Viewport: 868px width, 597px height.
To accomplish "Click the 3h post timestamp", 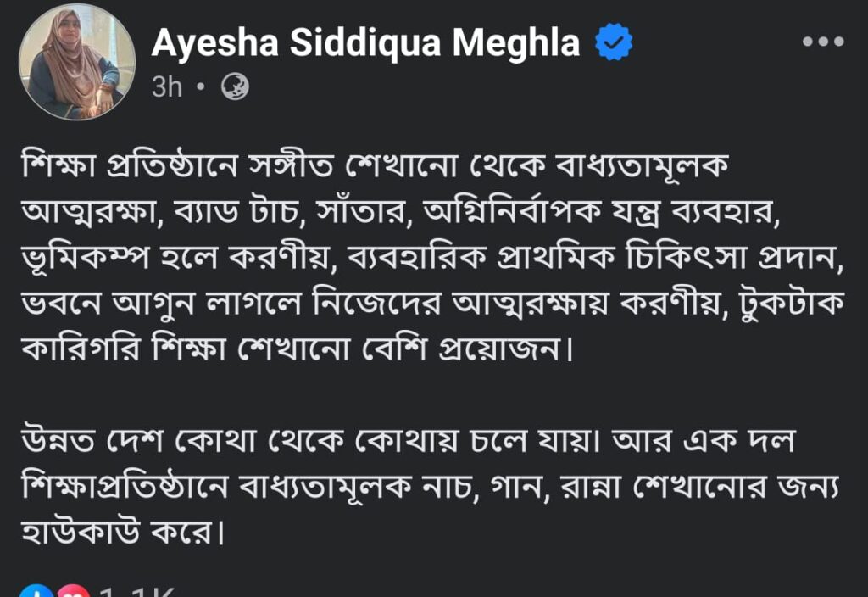I will (167, 86).
